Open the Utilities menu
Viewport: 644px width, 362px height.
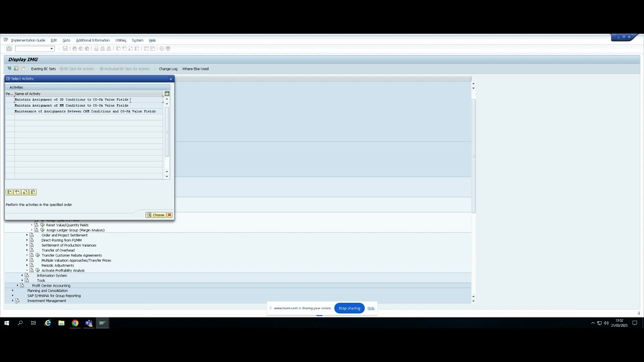(121, 40)
